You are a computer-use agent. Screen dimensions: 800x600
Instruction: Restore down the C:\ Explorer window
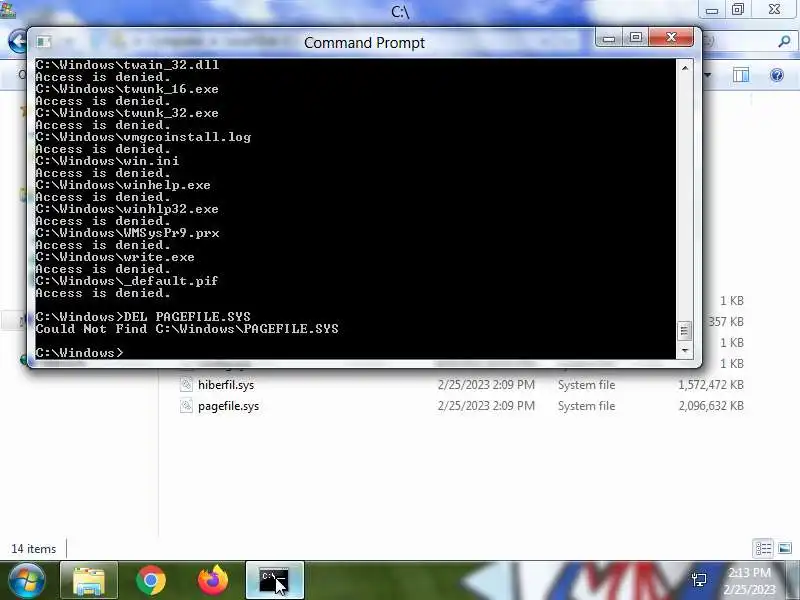tap(738, 10)
